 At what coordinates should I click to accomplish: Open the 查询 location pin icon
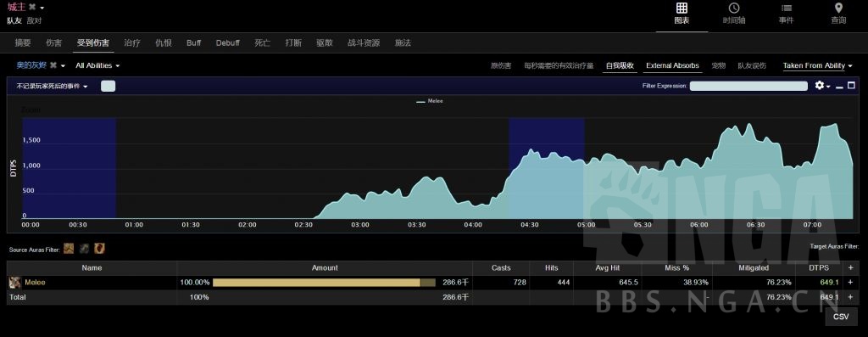pos(838,8)
